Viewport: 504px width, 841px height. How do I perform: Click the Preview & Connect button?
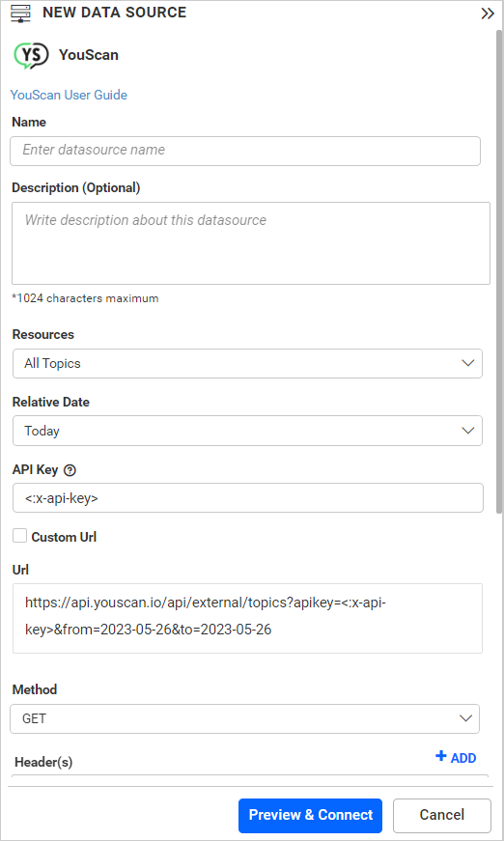point(311,815)
